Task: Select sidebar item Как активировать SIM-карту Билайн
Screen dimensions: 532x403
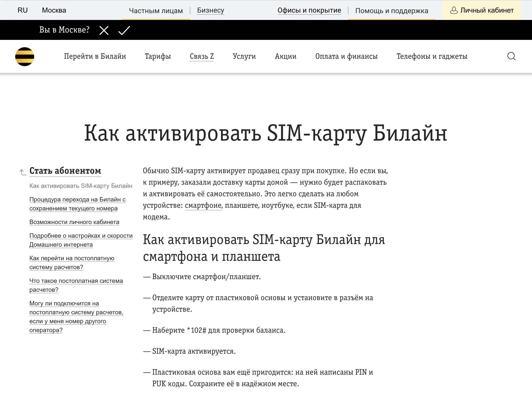Action: coord(81,186)
